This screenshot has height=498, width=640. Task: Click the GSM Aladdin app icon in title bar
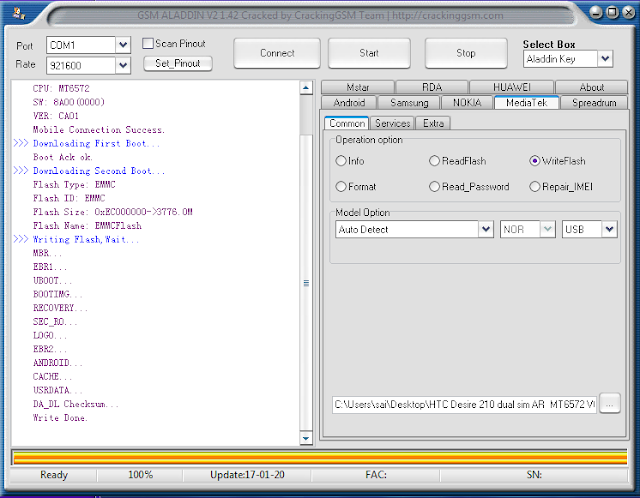tap(18, 13)
